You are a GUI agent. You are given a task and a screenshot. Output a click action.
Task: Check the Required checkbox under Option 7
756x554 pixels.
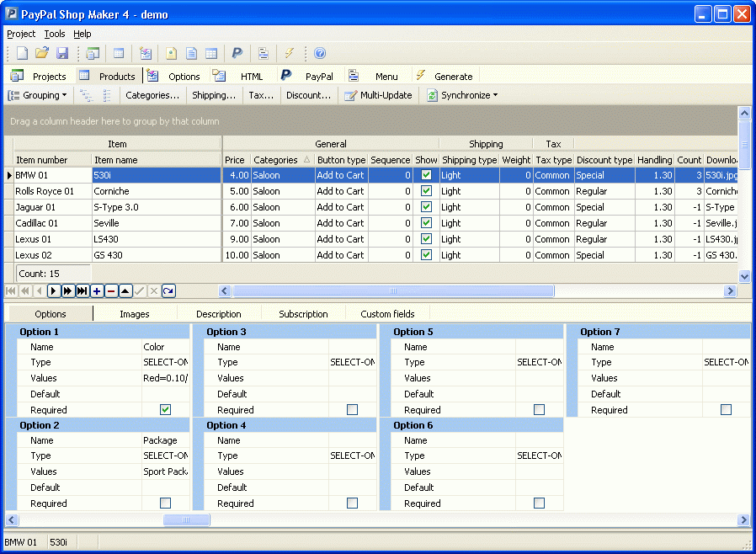(x=726, y=410)
